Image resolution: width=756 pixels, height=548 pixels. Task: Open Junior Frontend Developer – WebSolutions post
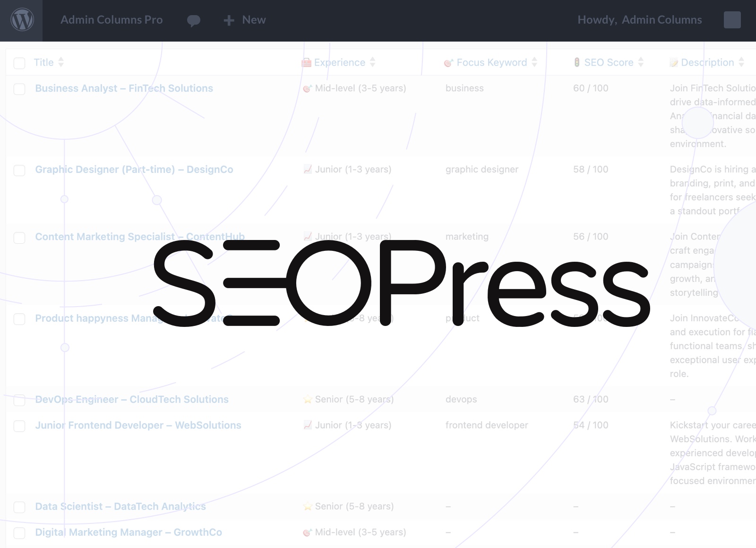pyautogui.click(x=138, y=425)
